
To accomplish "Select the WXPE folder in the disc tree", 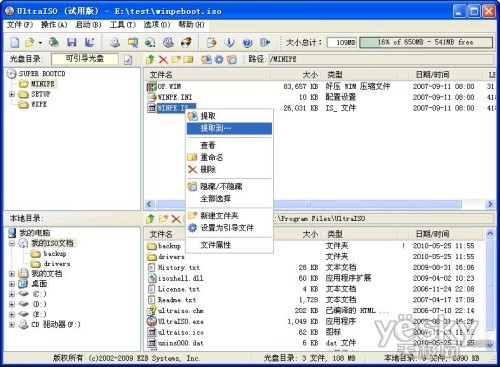I will (x=39, y=104).
